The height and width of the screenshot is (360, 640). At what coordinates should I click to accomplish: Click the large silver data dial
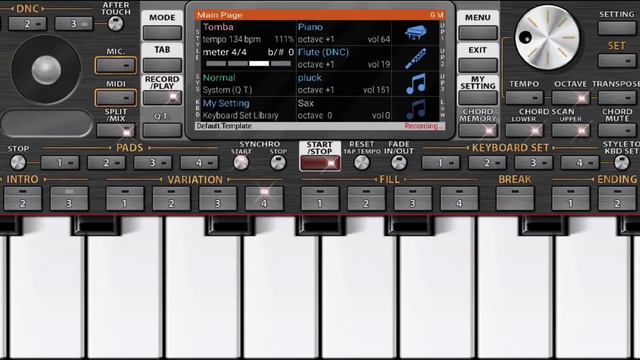547,38
